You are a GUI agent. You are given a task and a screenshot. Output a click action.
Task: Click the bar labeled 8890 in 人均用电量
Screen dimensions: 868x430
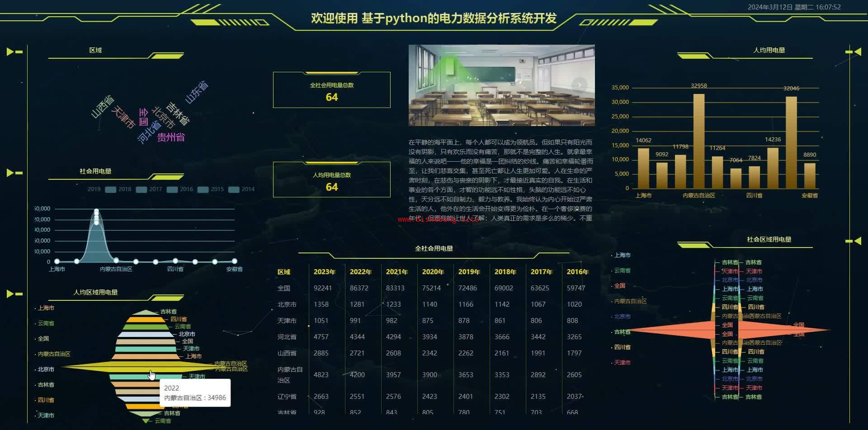coord(810,176)
